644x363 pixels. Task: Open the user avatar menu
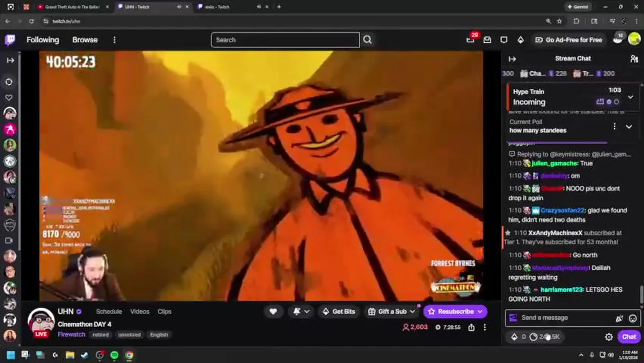coord(634,40)
